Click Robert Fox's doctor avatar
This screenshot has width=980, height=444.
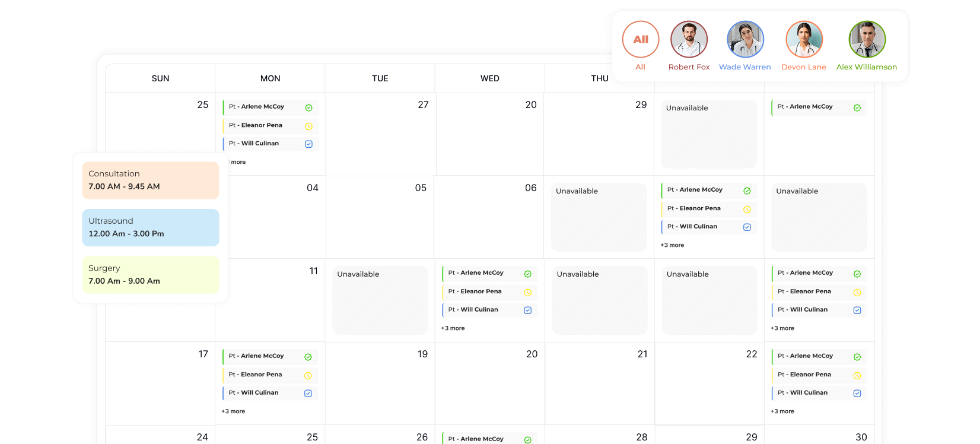click(x=689, y=40)
